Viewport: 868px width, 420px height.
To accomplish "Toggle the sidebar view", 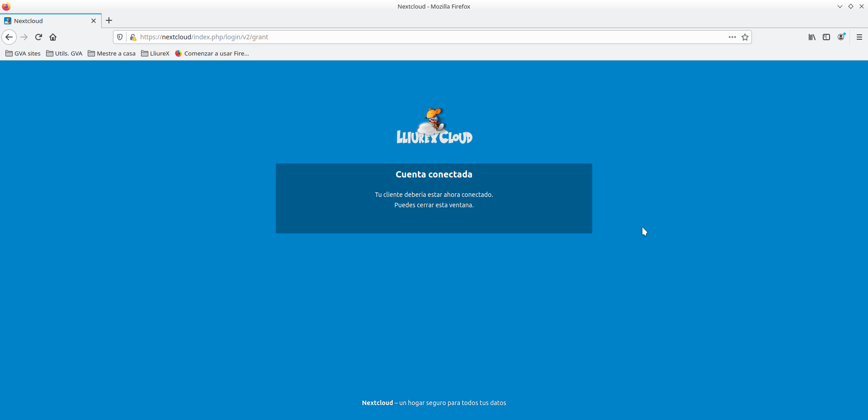I will [x=826, y=37].
